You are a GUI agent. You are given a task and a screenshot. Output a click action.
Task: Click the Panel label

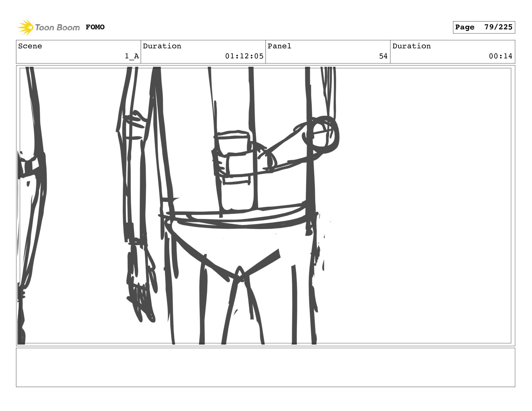coord(279,46)
